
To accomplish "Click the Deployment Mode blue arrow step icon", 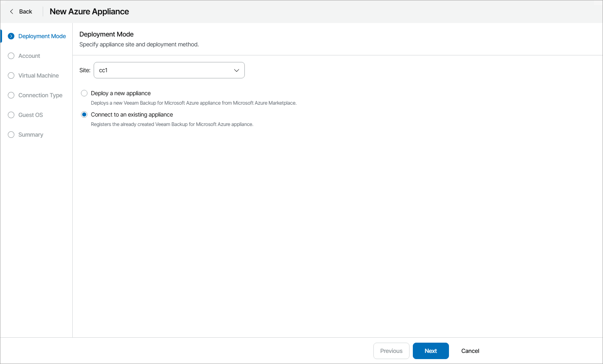I will pos(11,36).
